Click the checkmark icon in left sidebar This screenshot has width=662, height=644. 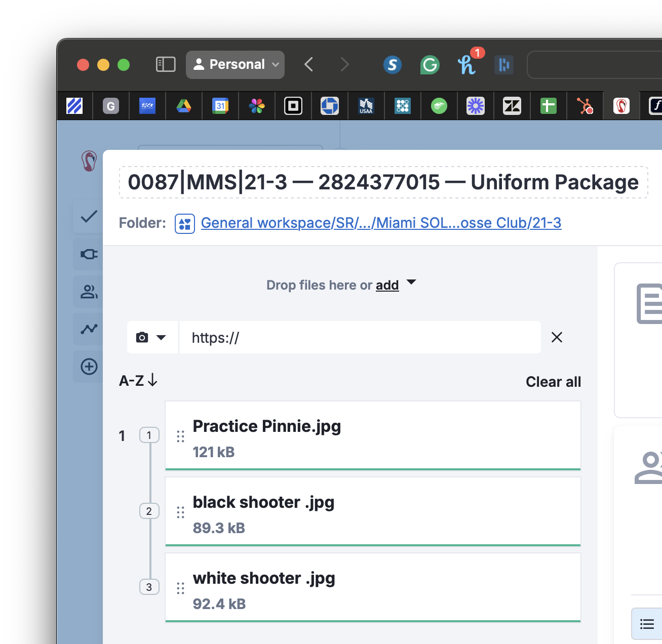89,217
